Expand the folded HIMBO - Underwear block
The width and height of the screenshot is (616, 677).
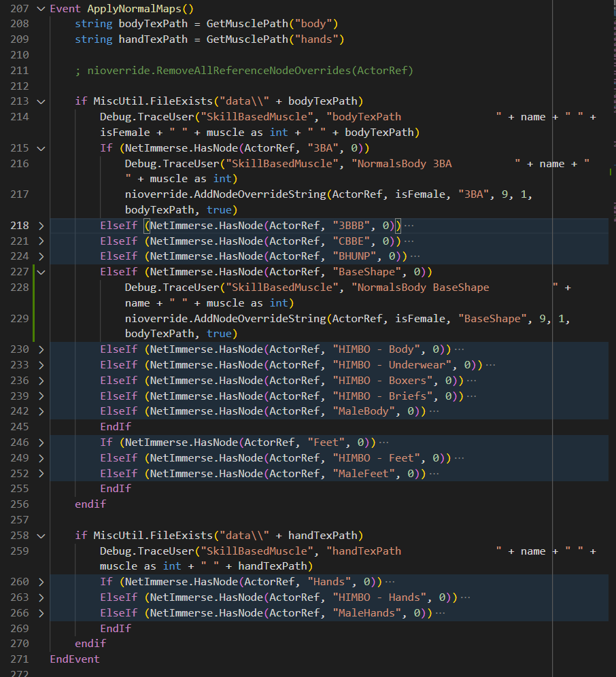pyautogui.click(x=41, y=365)
